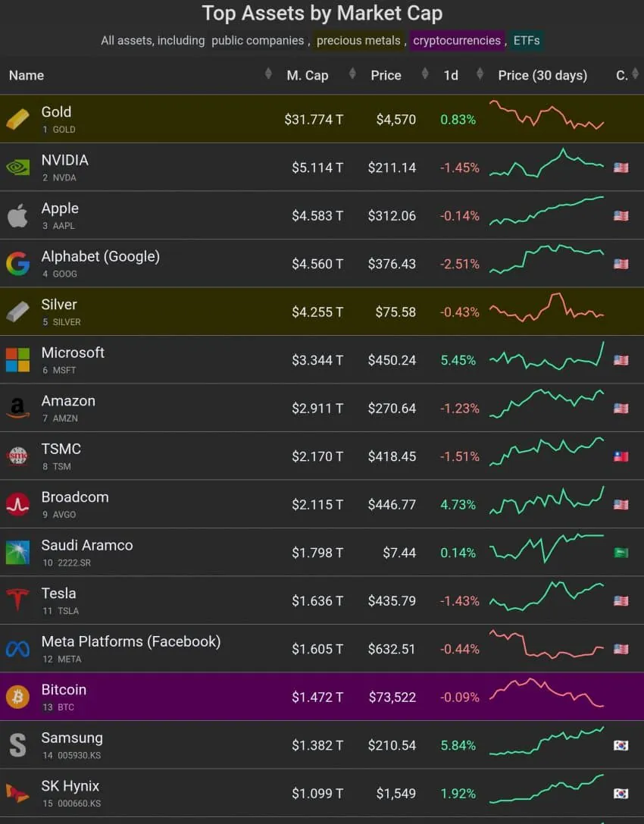
Task: Click the Top Assets by Market Cap title
Action: pyautogui.click(x=322, y=14)
